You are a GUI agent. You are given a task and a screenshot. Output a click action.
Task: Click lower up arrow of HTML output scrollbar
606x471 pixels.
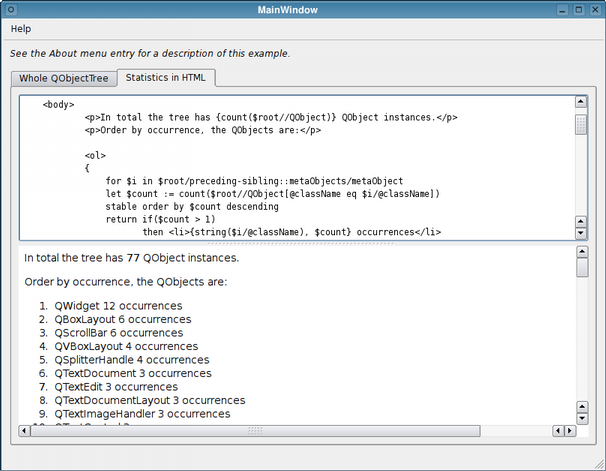click(x=582, y=407)
